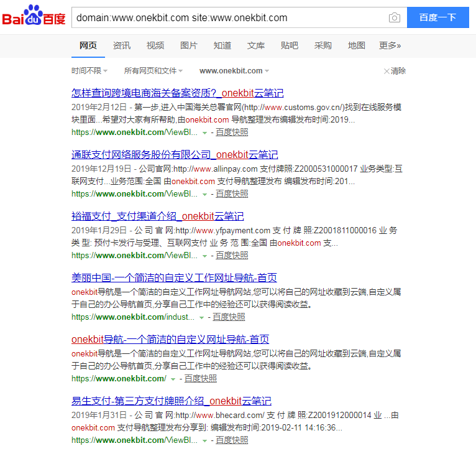Click the 百度一下 search button

pos(437,17)
